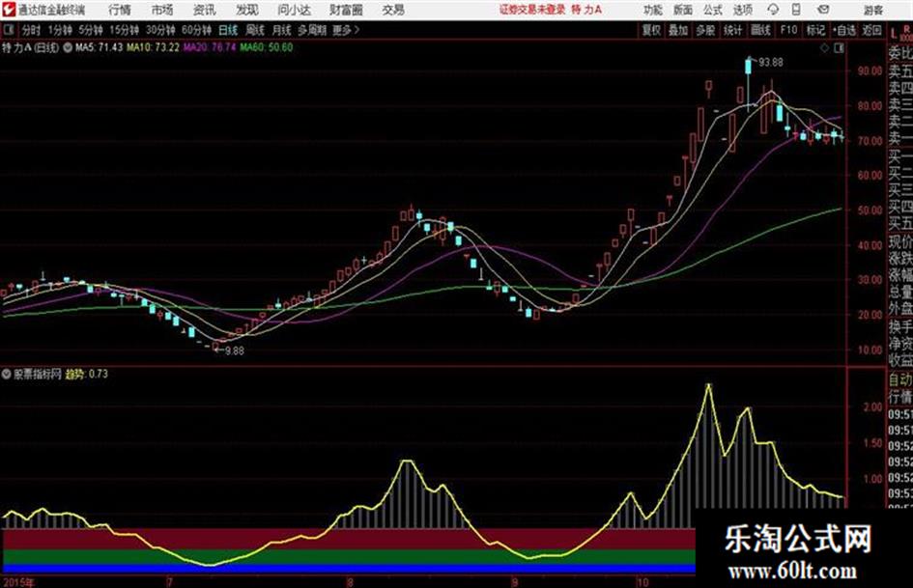Switch to the 60分钟 period tab
Image resolution: width=913 pixels, height=588 pixels.
[x=196, y=30]
